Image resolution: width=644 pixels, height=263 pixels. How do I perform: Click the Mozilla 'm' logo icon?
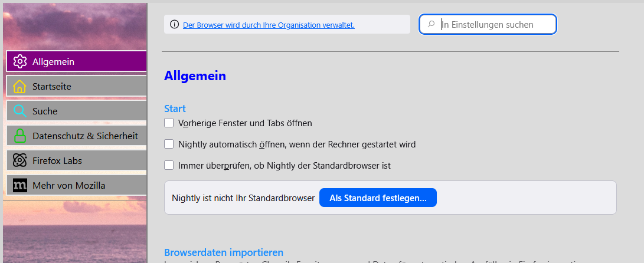[x=20, y=185]
